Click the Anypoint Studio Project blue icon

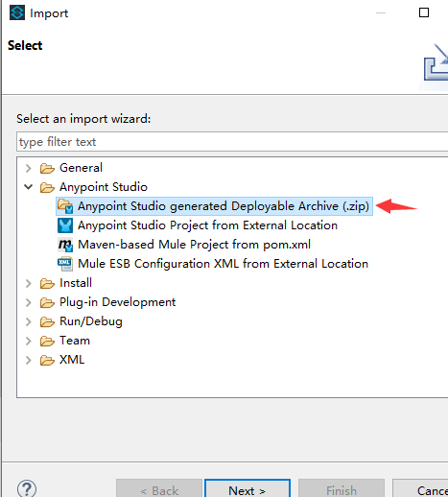(65, 225)
